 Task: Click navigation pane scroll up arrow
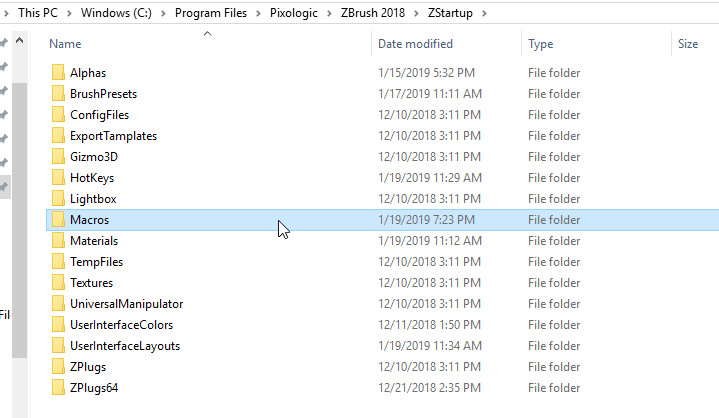click(x=19, y=41)
